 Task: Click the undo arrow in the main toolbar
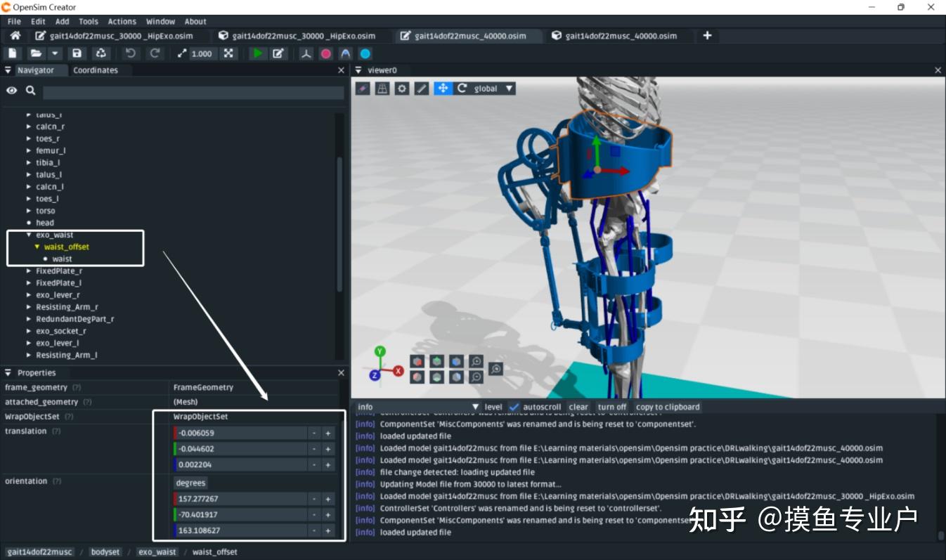pos(131,53)
